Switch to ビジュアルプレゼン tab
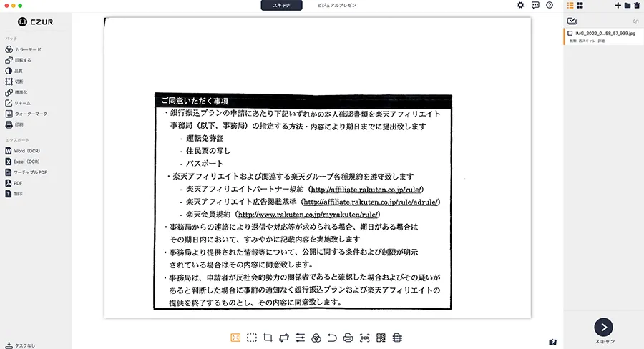644x349 pixels. (336, 5)
